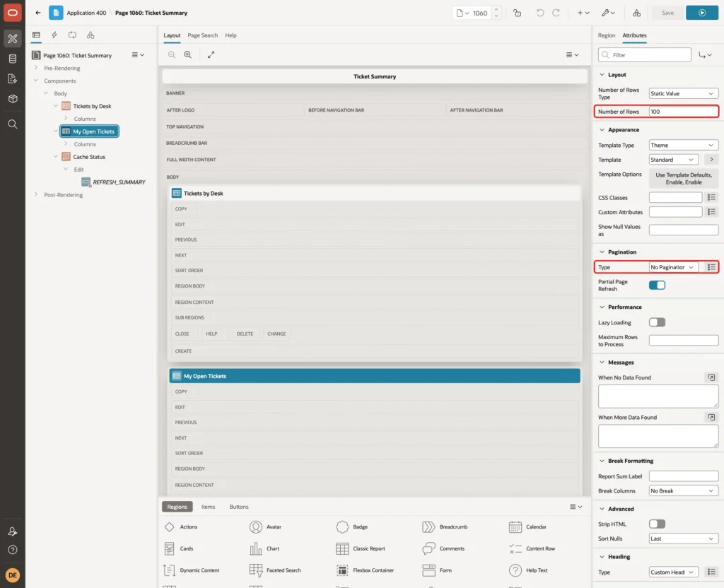Switch gallery to Buttons tab
This screenshot has width=724, height=588.
pyautogui.click(x=239, y=507)
